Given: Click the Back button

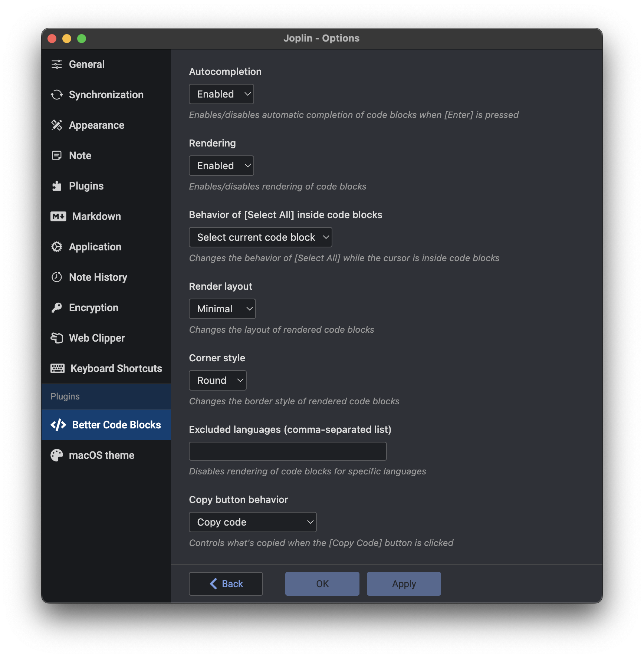Looking at the screenshot, I should pos(226,584).
